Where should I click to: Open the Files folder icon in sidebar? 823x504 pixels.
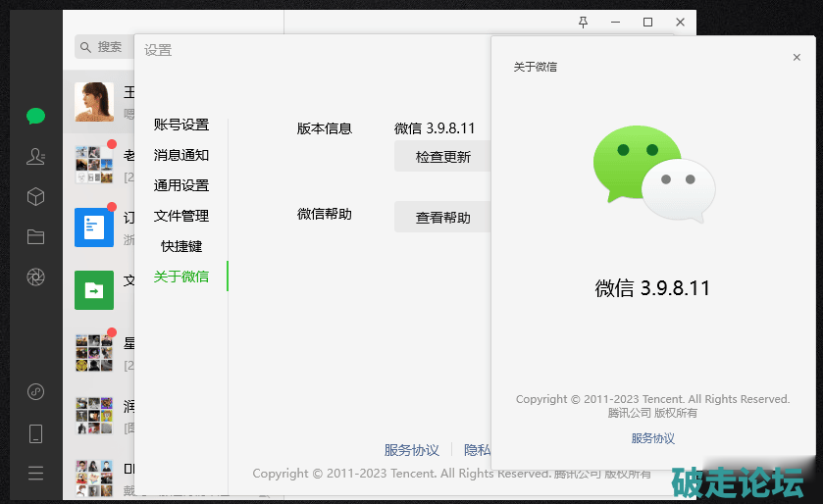[35, 236]
